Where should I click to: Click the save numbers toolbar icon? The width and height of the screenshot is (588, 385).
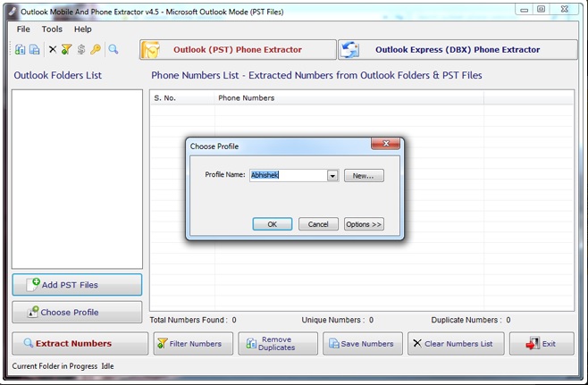[x=34, y=49]
